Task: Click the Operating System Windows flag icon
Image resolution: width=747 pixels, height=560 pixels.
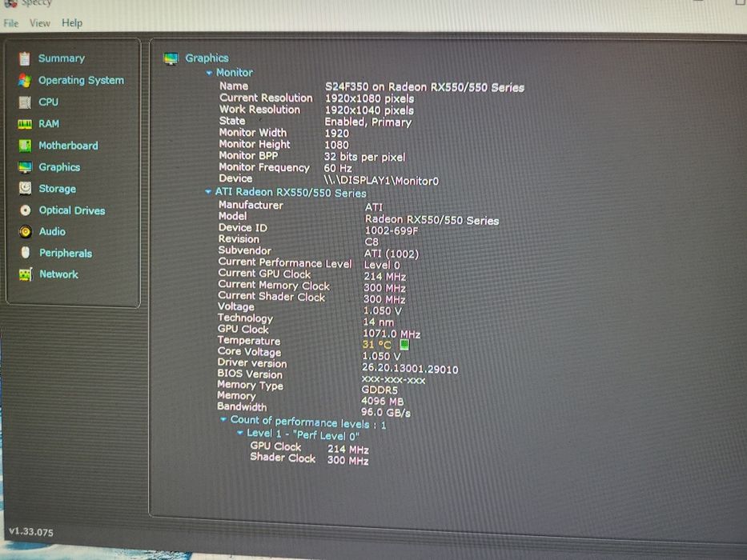Action: [x=25, y=80]
